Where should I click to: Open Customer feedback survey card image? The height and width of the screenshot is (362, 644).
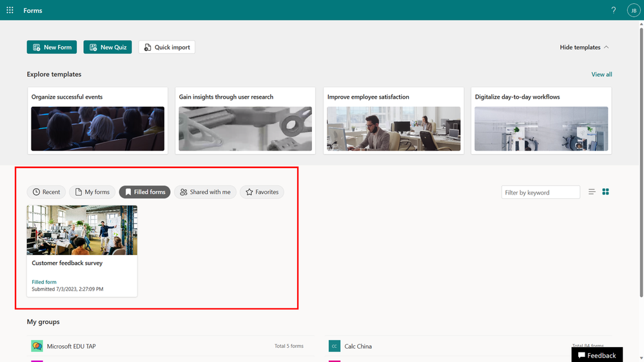pyautogui.click(x=82, y=230)
